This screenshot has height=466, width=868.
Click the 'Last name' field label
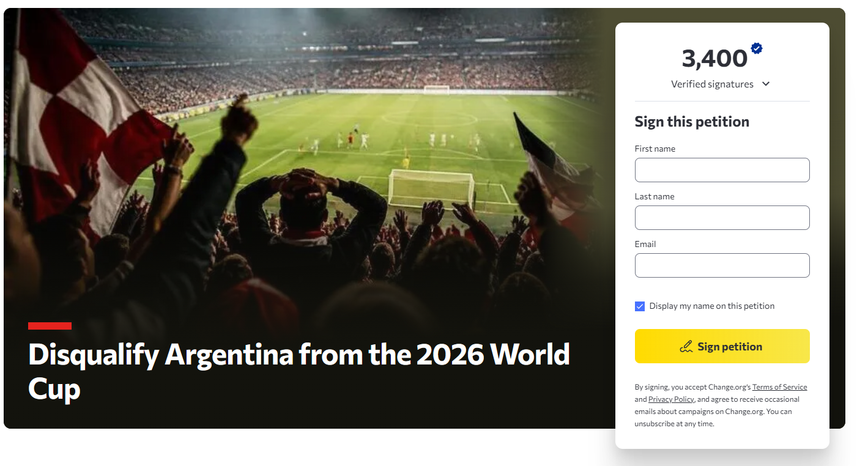point(655,196)
